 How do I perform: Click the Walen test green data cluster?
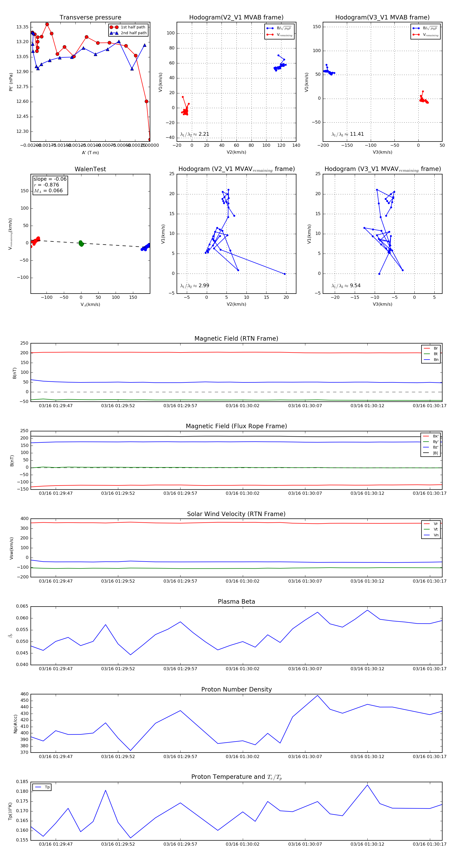point(81,243)
